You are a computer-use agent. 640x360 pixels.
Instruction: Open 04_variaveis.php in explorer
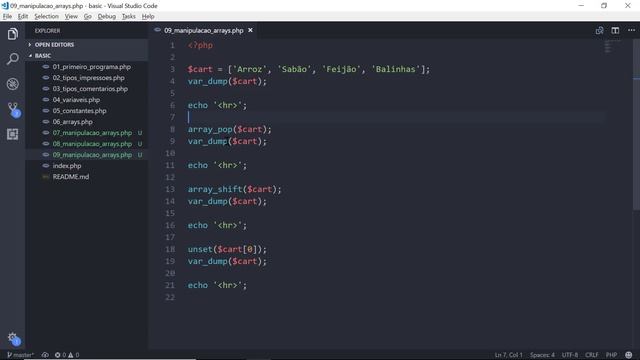(87, 100)
